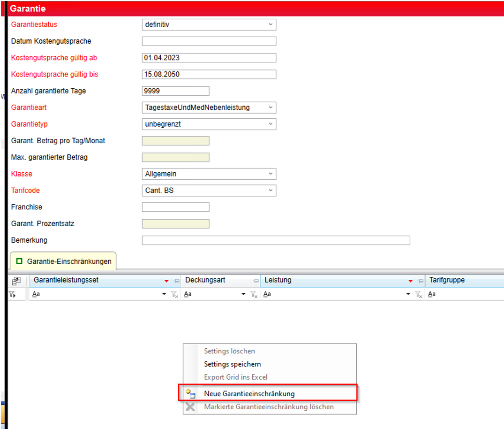Pin the Deckungsart column

[256, 281]
